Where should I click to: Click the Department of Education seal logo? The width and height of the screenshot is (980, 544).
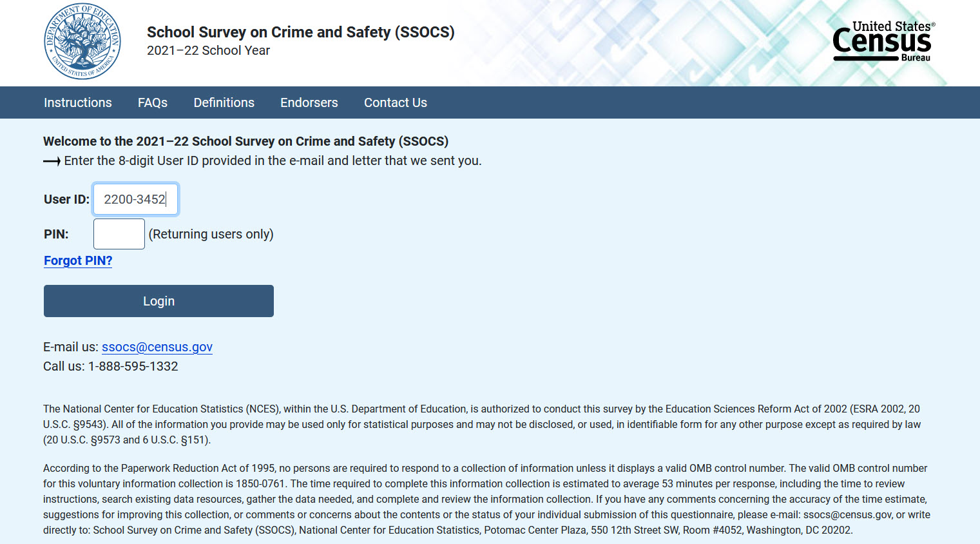click(x=82, y=41)
